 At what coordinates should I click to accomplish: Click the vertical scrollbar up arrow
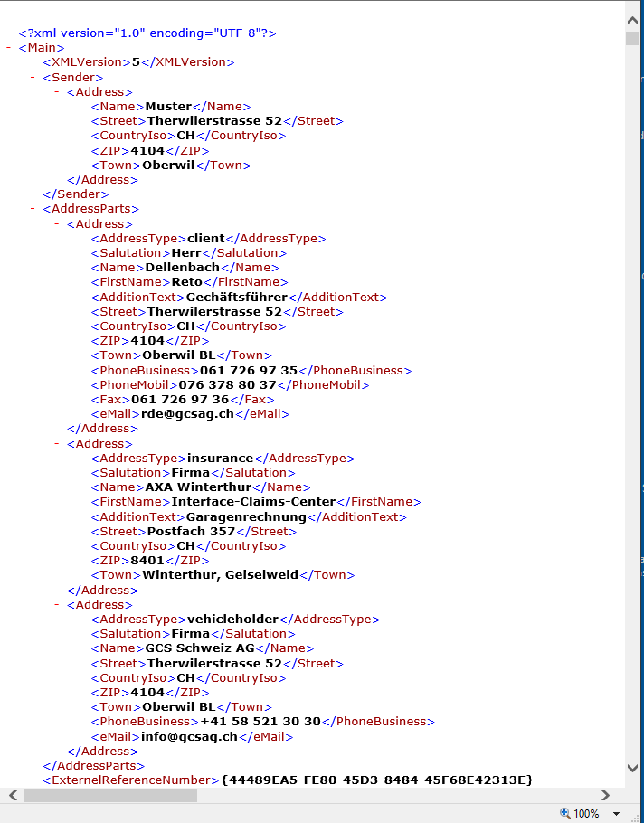point(632,18)
